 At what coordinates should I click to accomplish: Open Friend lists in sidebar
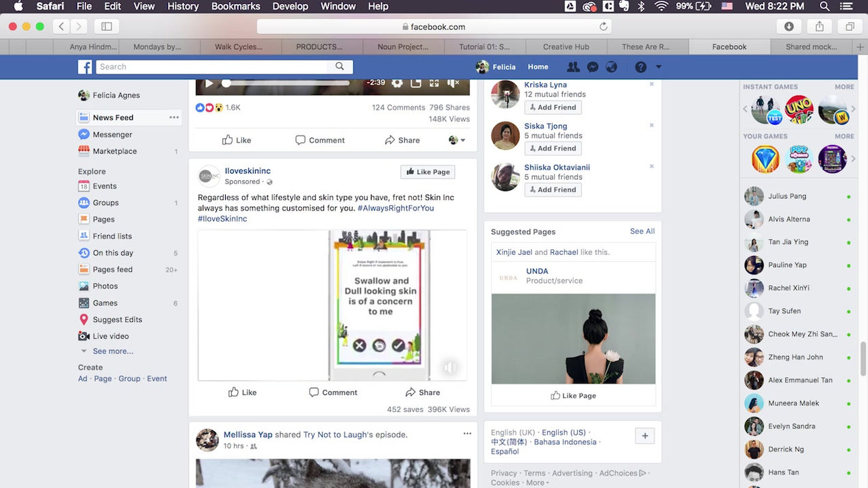tap(112, 236)
